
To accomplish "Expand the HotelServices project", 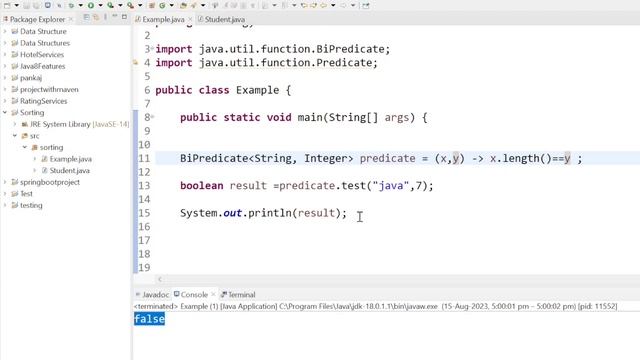I will [5, 54].
